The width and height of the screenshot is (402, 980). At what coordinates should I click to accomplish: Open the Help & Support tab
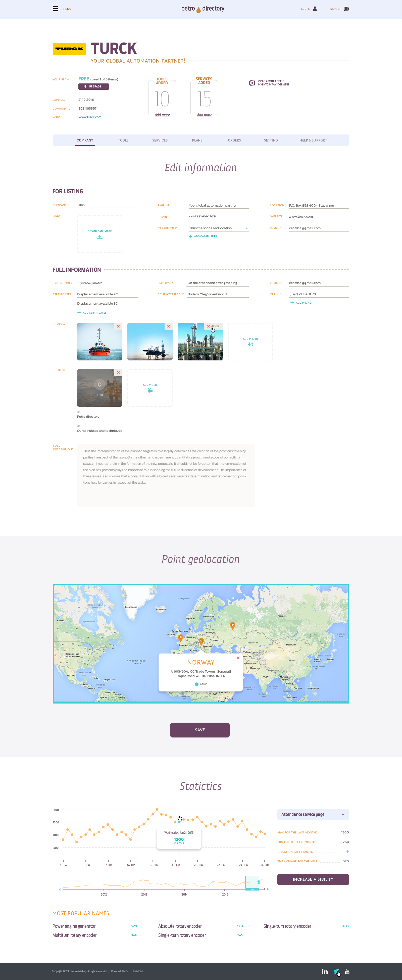click(313, 141)
